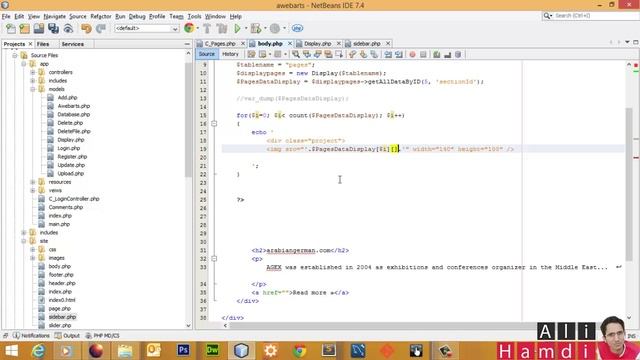Select Database.php in models folder

click(x=73, y=115)
